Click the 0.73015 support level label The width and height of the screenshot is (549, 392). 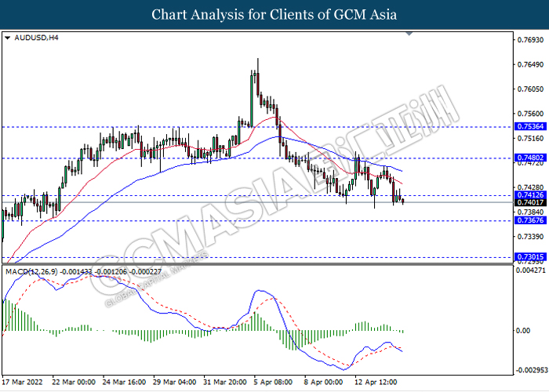[530, 257]
